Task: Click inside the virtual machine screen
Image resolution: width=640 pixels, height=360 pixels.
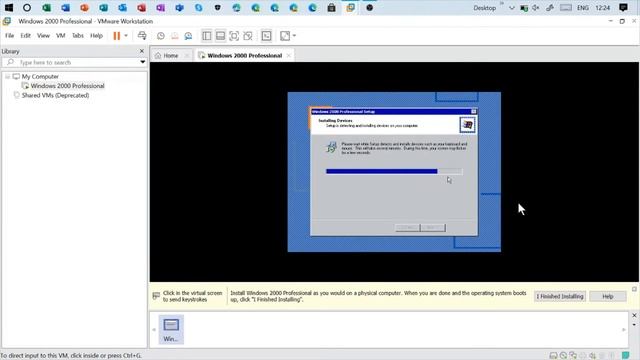Action: coord(394,172)
